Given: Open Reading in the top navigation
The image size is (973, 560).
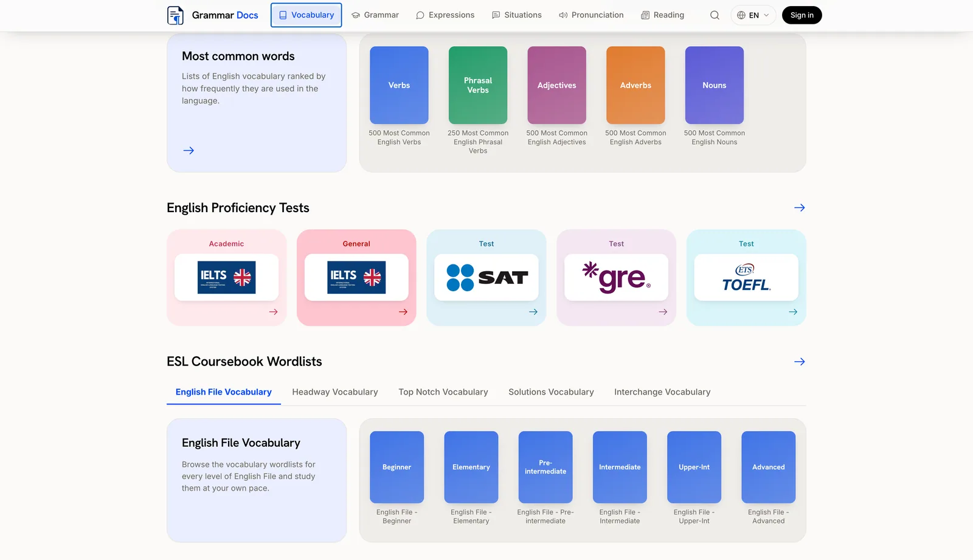Looking at the screenshot, I should 662,15.
